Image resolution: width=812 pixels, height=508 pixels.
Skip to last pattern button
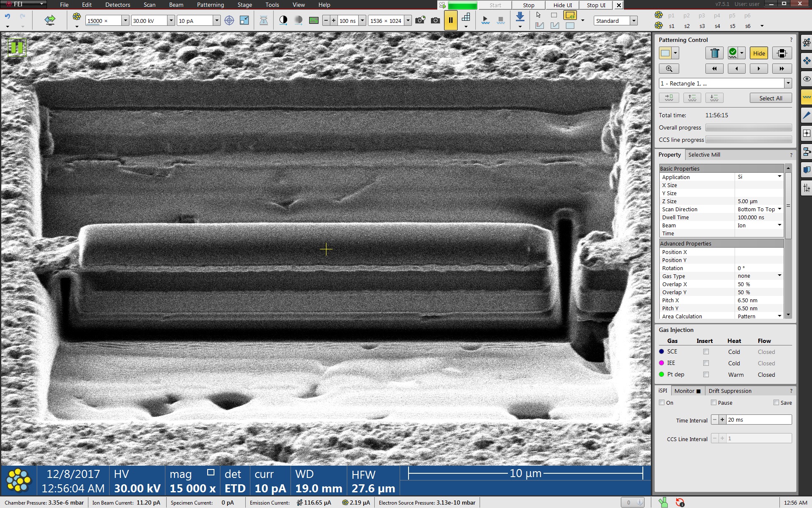pos(782,69)
